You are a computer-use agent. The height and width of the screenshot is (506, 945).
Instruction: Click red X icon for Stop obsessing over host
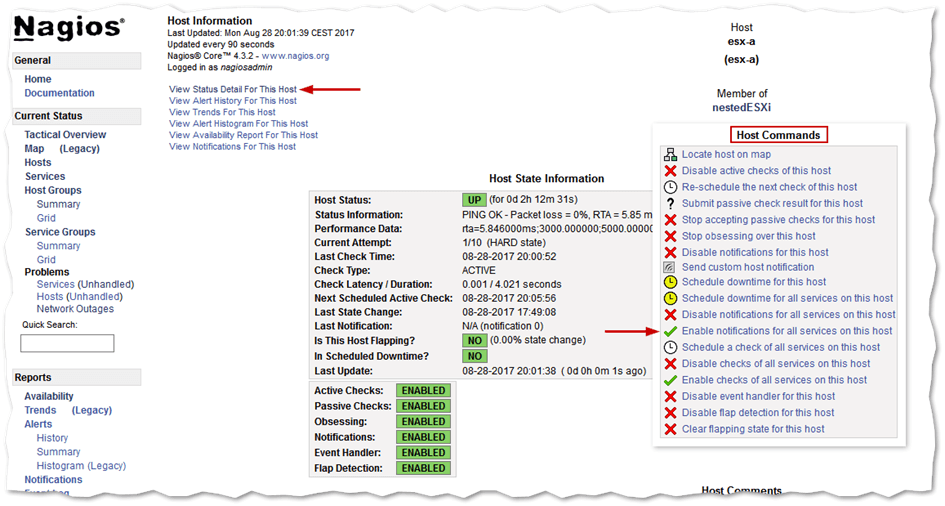coord(670,236)
